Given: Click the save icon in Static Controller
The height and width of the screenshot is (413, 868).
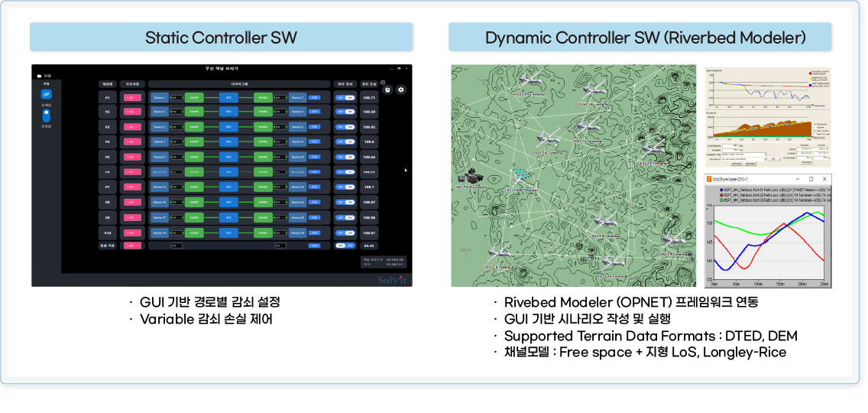Looking at the screenshot, I should (x=389, y=89).
